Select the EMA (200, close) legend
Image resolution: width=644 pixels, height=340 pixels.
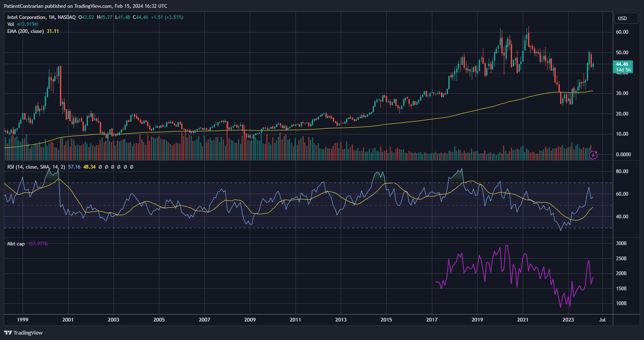(x=25, y=31)
